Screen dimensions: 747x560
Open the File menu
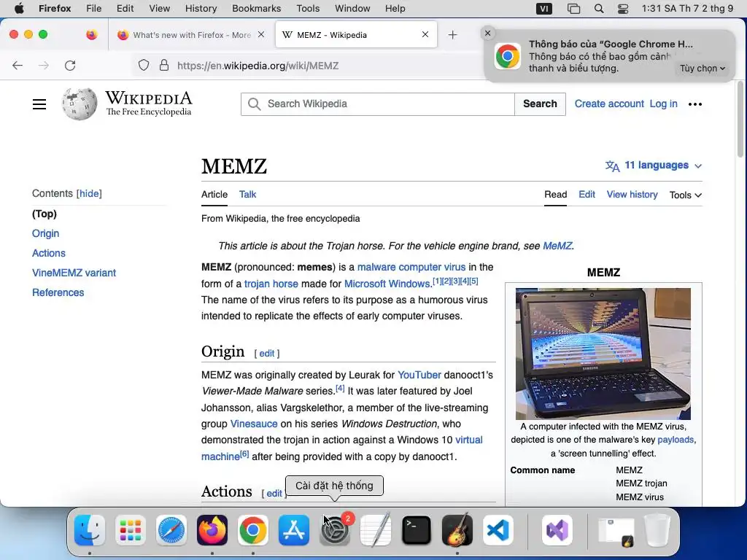click(94, 9)
